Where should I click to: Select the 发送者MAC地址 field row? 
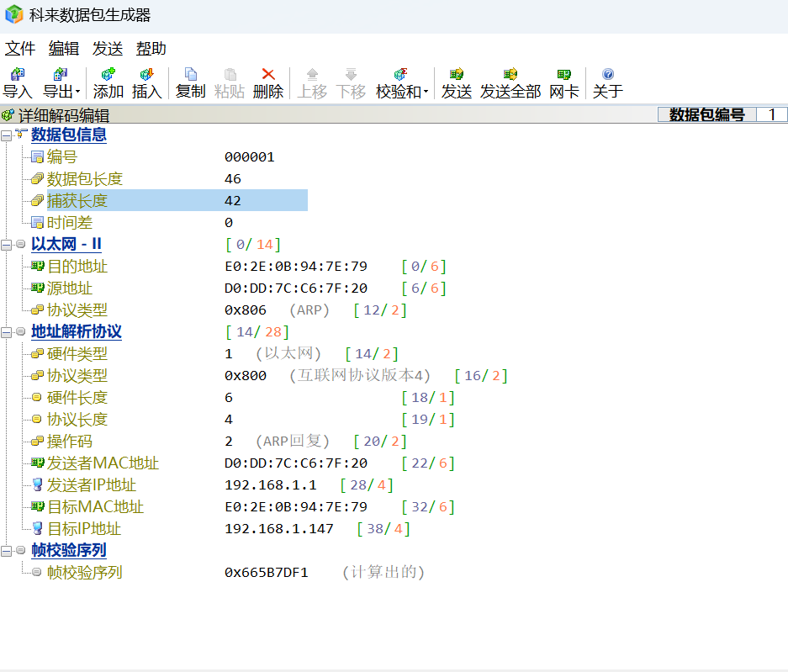(102, 463)
